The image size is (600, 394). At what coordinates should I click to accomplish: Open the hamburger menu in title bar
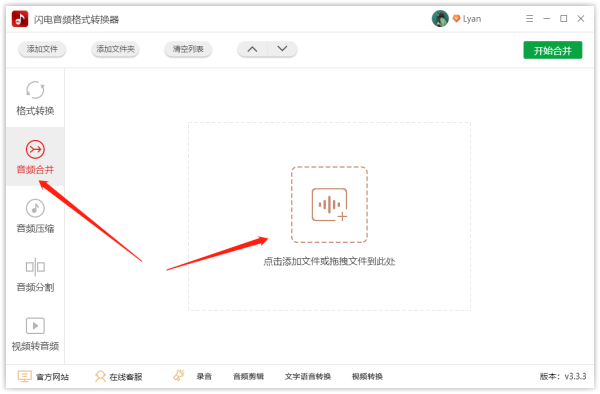(530, 18)
